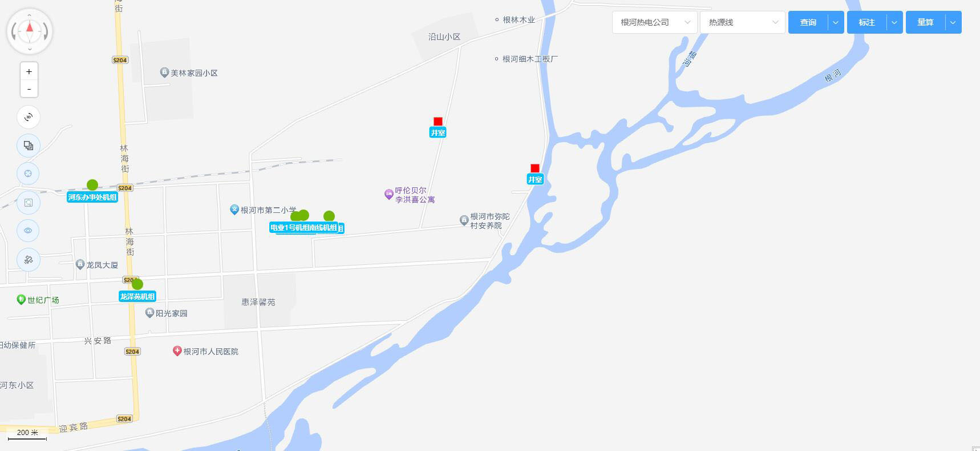Click the 查询 query button
Viewport: 980px width, 451px height.
click(808, 22)
